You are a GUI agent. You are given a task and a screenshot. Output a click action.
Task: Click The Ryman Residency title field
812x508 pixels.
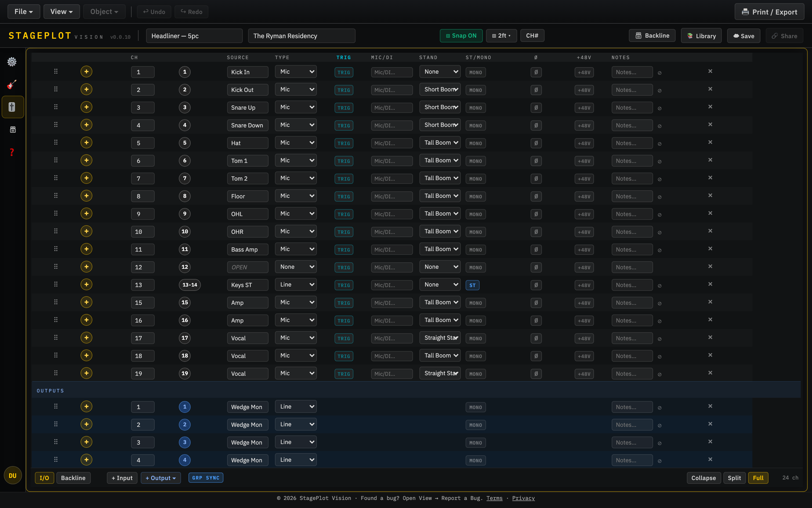click(x=301, y=36)
